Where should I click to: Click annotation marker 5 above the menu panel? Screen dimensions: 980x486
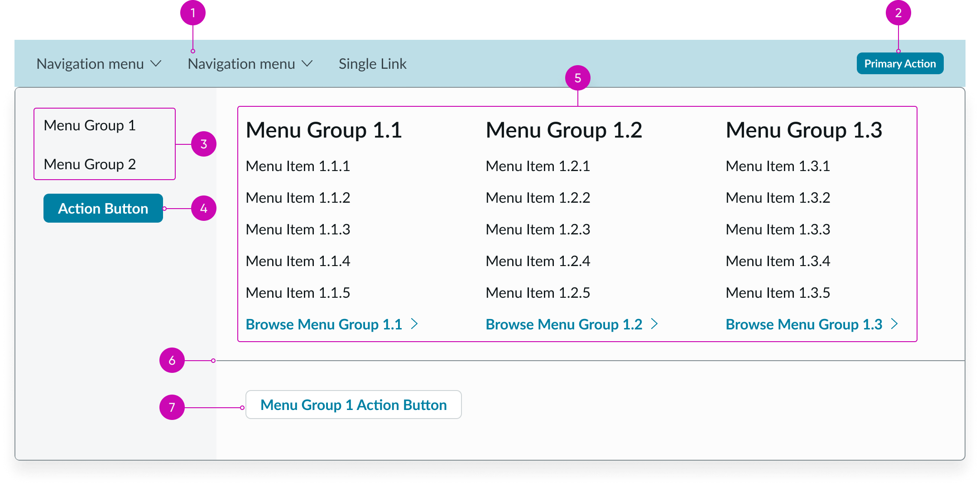(579, 78)
